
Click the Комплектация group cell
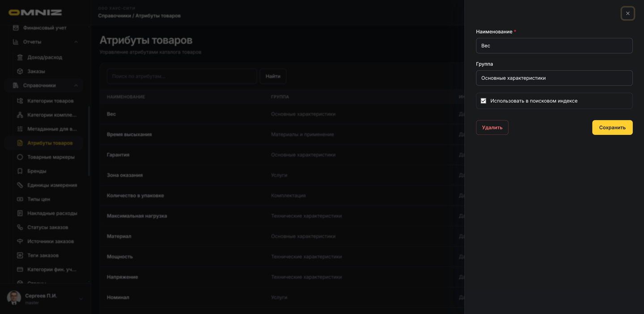pyautogui.click(x=288, y=196)
